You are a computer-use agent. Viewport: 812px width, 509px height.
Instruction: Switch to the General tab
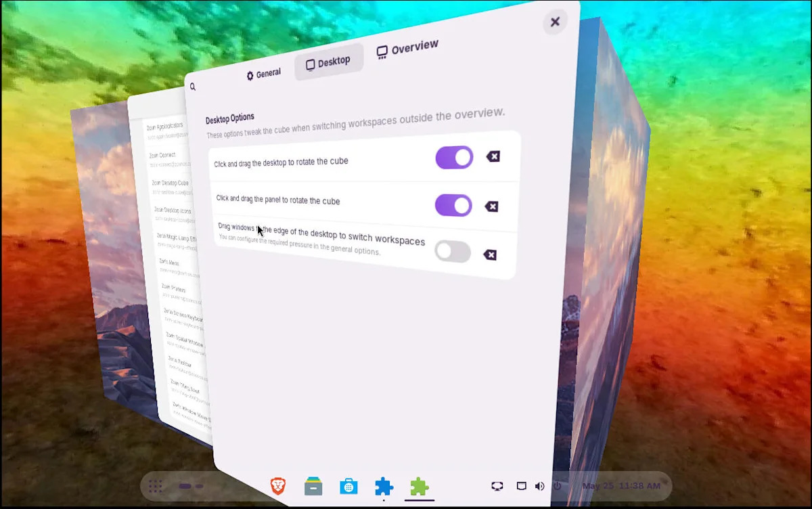(263, 74)
